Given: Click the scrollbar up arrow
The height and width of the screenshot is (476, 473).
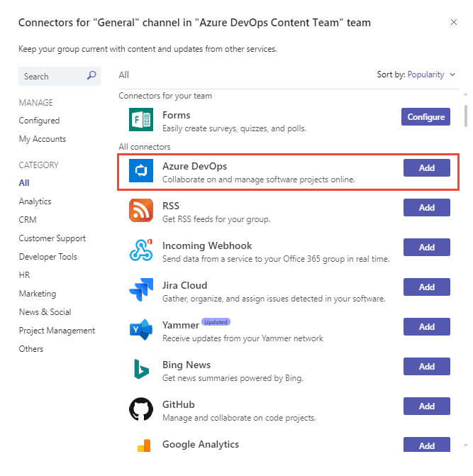Looking at the screenshot, I should pos(465,94).
